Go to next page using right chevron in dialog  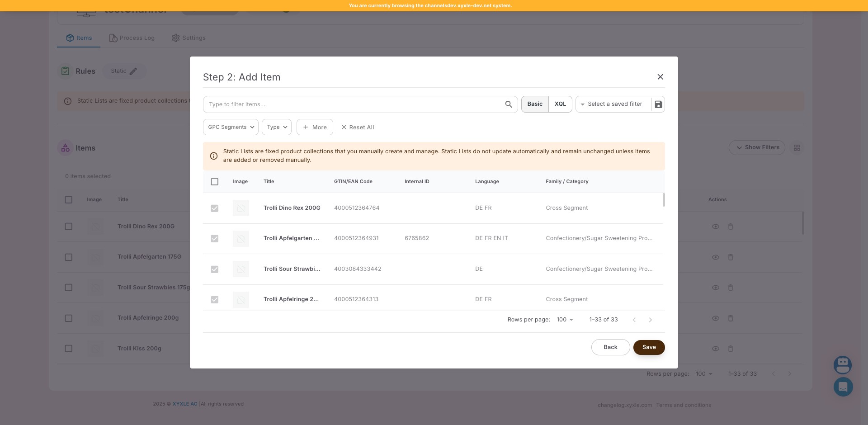click(650, 320)
